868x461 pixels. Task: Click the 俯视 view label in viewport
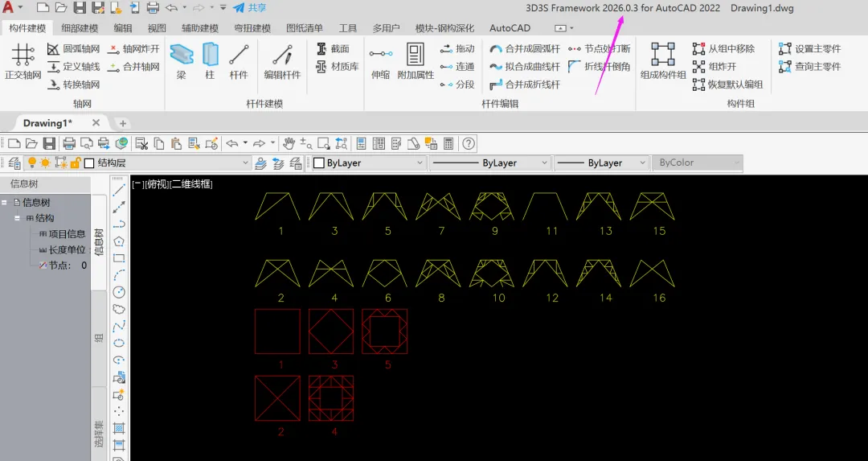tap(158, 184)
